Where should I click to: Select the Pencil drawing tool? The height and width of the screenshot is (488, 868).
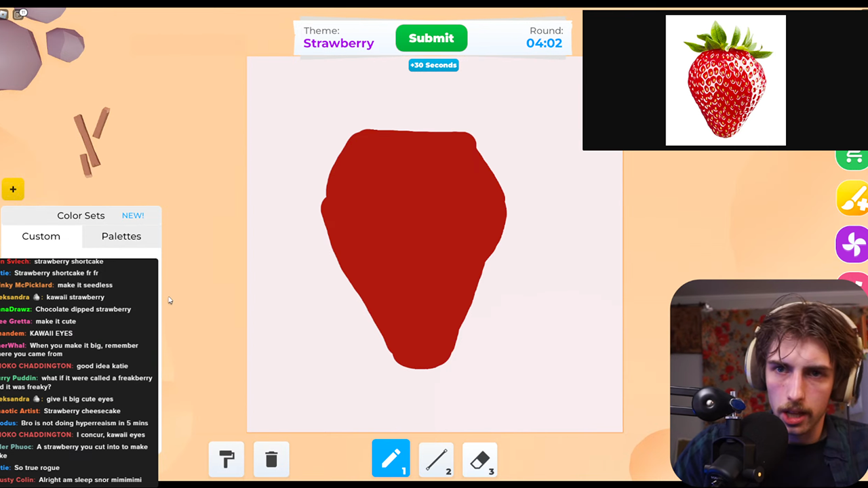point(391,459)
